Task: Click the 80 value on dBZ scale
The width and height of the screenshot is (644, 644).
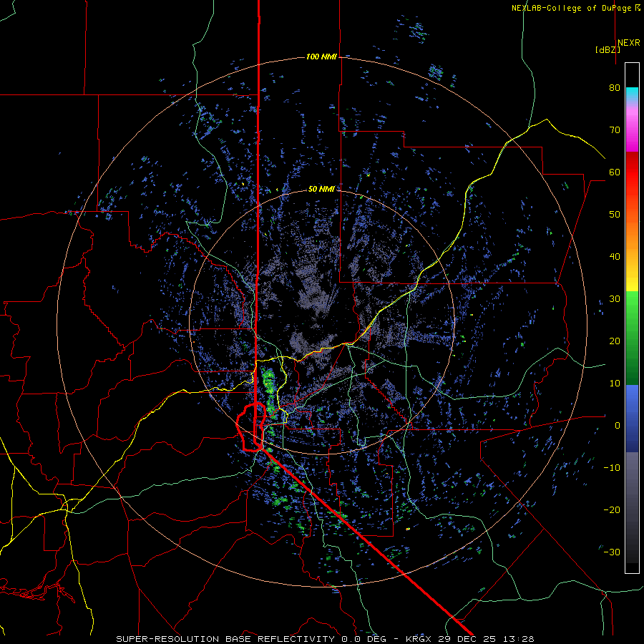Action: click(615, 88)
